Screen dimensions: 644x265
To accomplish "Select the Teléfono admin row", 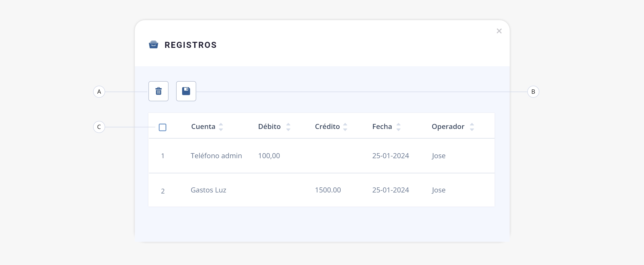I will coord(321,156).
